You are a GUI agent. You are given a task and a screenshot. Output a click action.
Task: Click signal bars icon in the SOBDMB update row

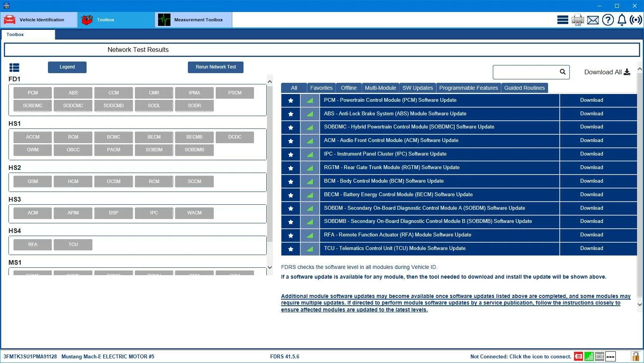pyautogui.click(x=310, y=222)
